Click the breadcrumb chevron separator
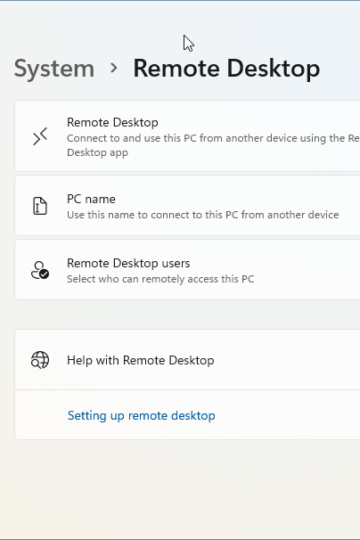 [114, 68]
